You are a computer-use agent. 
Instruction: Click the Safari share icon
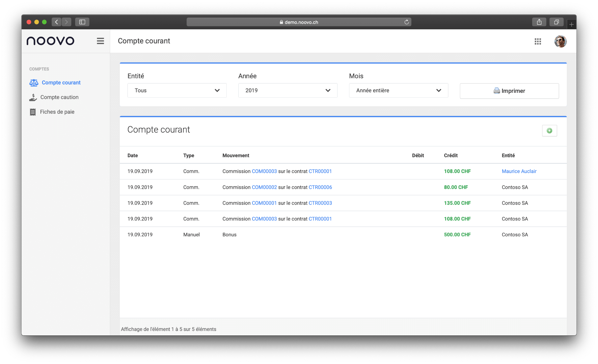539,22
